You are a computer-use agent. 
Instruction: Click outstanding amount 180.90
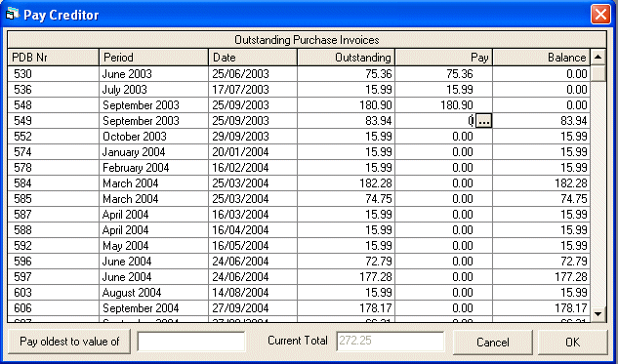(346, 105)
